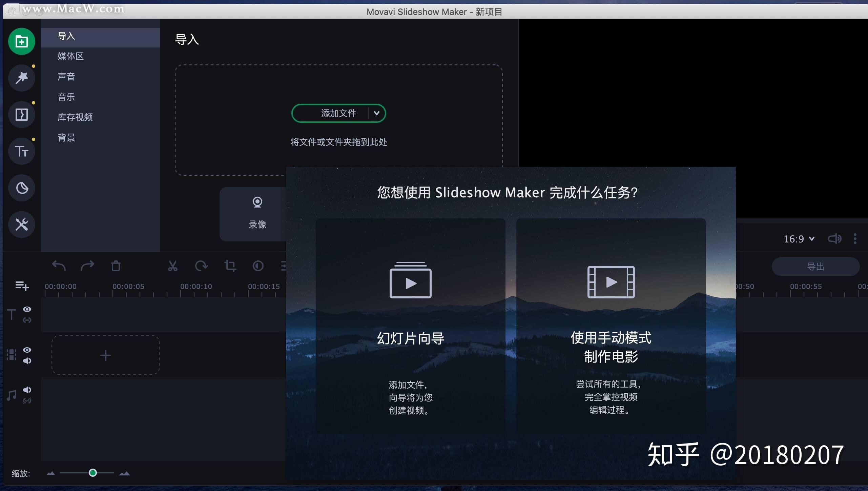Open color adjustments icon
The width and height of the screenshot is (868, 491).
[258, 266]
